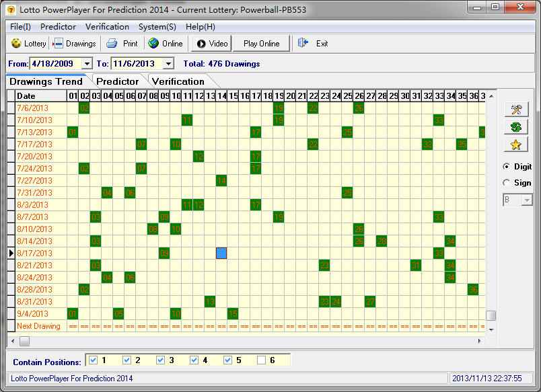Click the green refresh arrows button
The width and height of the screenshot is (541, 392).
[x=516, y=127]
